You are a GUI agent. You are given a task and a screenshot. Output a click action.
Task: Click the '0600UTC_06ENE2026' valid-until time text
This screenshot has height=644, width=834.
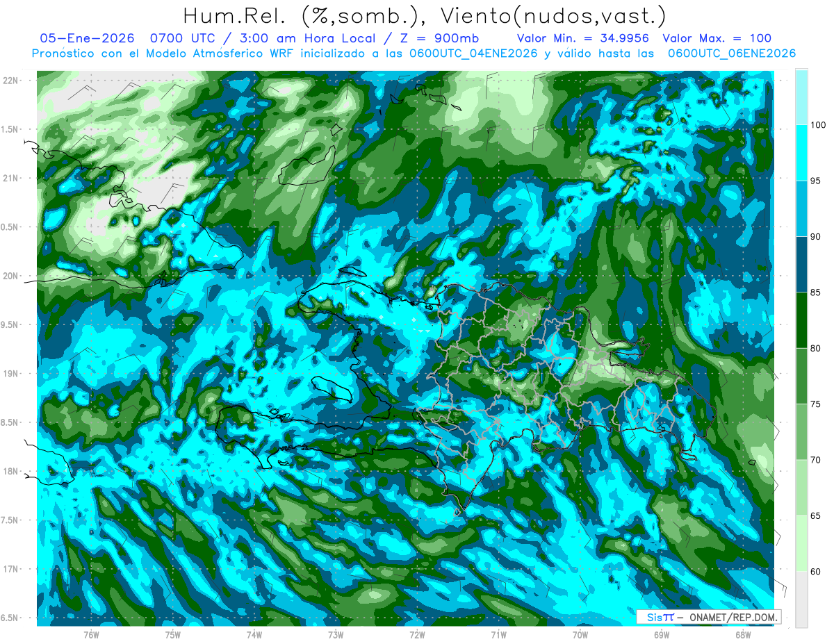732,53
